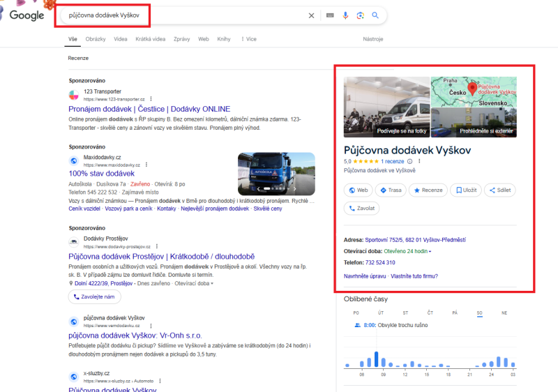Switch to the Videa tab
This screenshot has width=558, height=392.
click(120, 39)
